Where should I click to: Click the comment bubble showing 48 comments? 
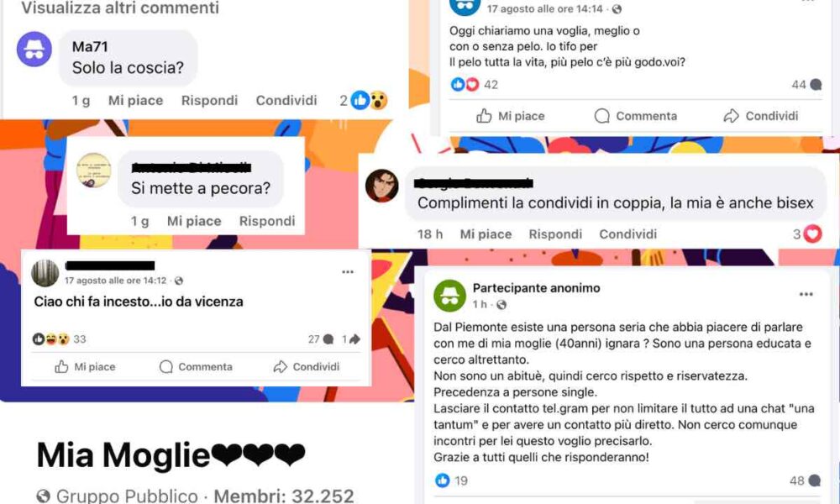coord(806,480)
